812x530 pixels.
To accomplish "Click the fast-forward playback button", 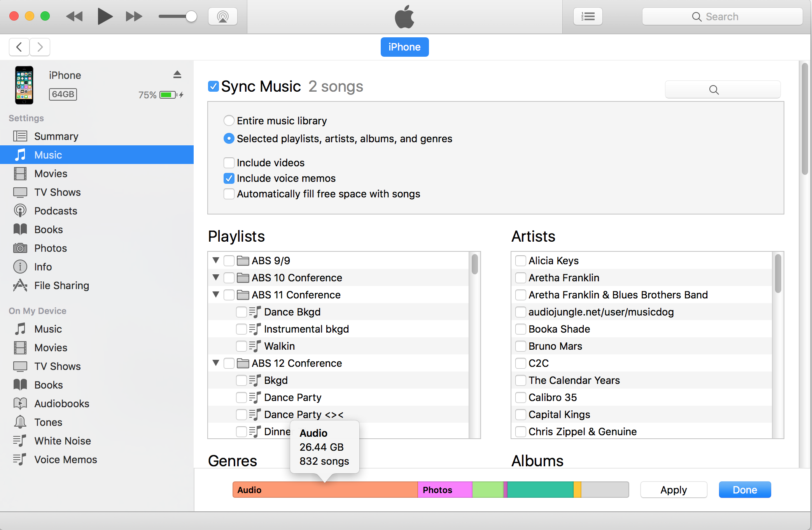I will (x=134, y=16).
